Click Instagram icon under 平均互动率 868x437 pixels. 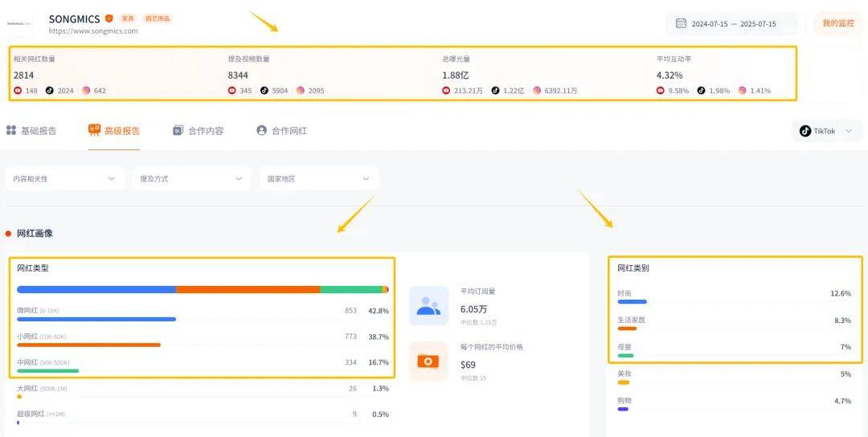[x=743, y=90]
